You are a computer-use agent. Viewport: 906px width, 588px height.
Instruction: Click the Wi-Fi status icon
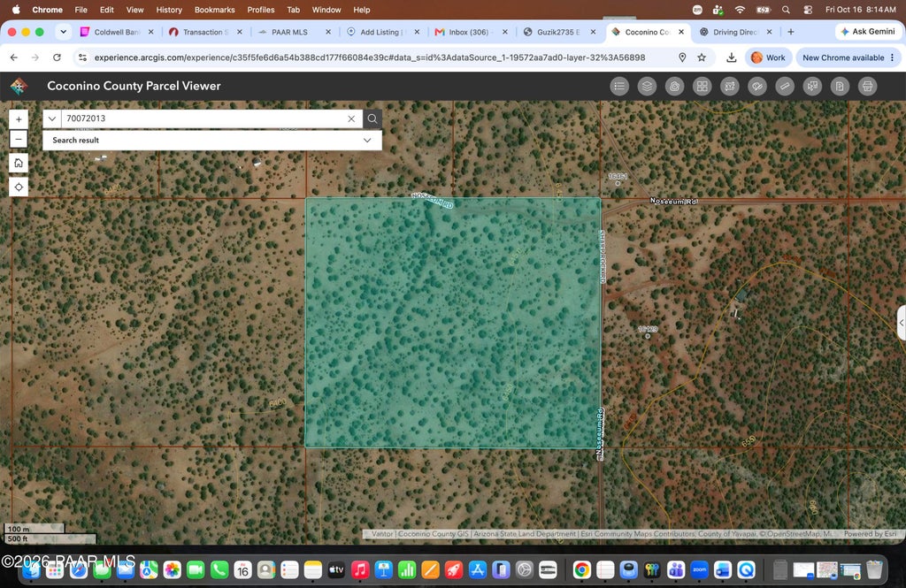tap(740, 9)
